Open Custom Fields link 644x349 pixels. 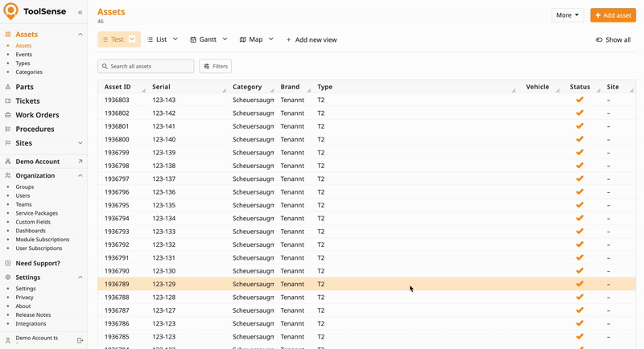tap(33, 222)
